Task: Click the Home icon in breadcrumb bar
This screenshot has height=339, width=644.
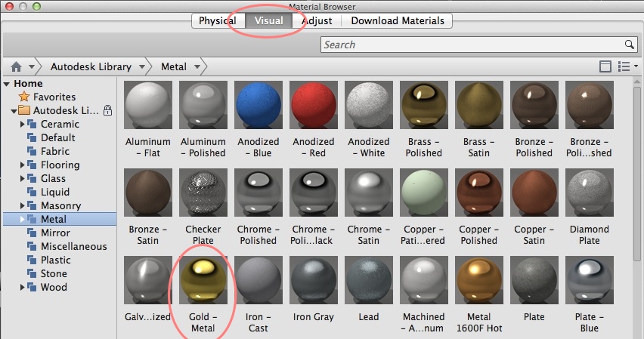Action: [x=17, y=66]
